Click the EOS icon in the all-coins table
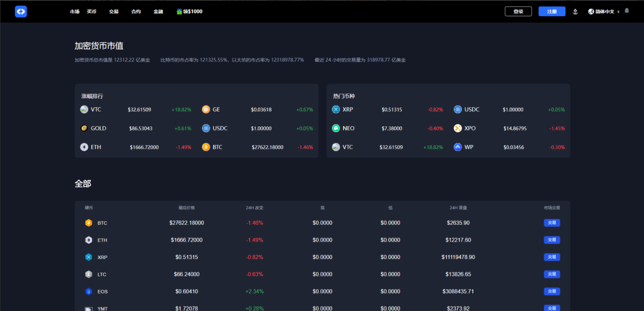Viewport: 644px width, 311px height. click(x=89, y=291)
